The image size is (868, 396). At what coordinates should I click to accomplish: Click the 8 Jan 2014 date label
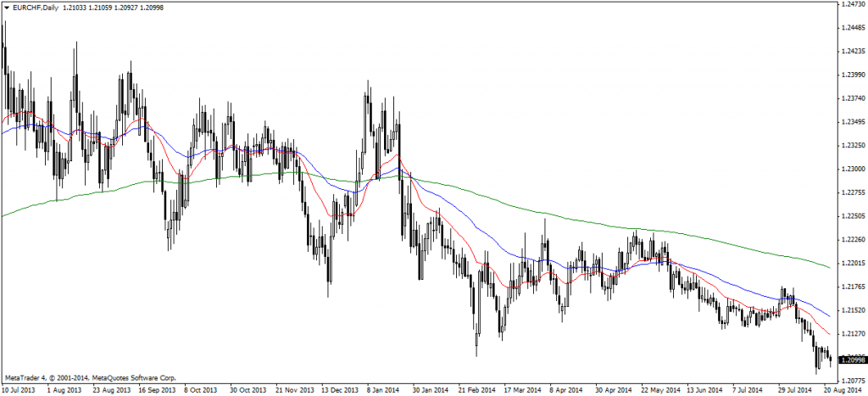(x=381, y=391)
